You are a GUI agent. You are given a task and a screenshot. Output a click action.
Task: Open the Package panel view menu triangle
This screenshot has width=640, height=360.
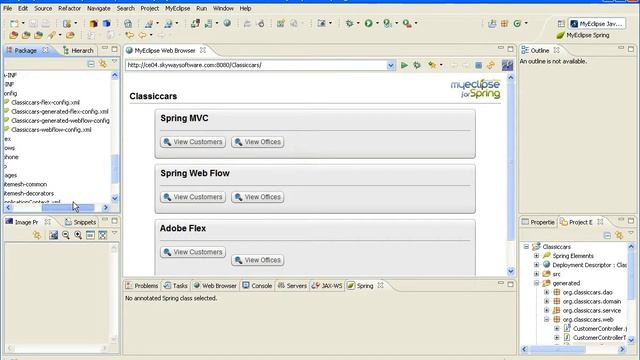pos(114,62)
